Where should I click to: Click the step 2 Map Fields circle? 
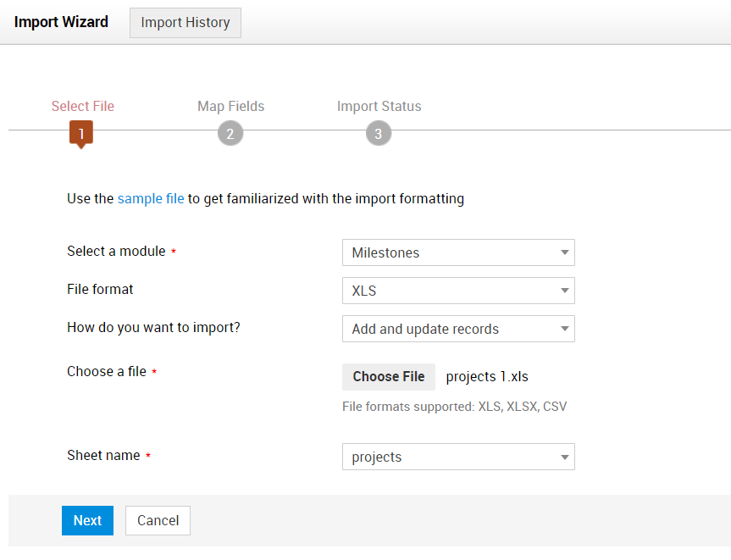pyautogui.click(x=230, y=133)
